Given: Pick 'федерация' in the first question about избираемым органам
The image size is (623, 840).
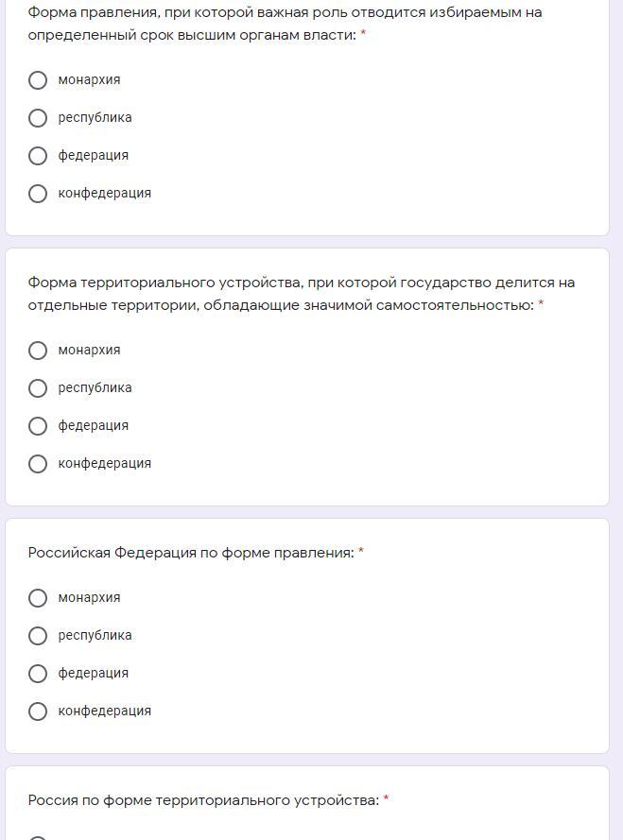Looking at the screenshot, I should (38, 156).
